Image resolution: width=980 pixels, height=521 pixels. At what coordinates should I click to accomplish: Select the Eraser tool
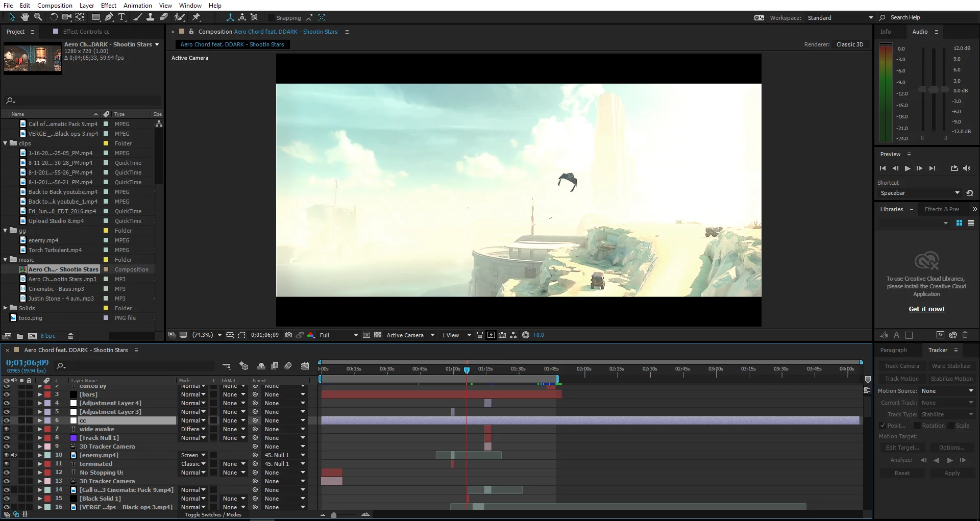coord(164,17)
